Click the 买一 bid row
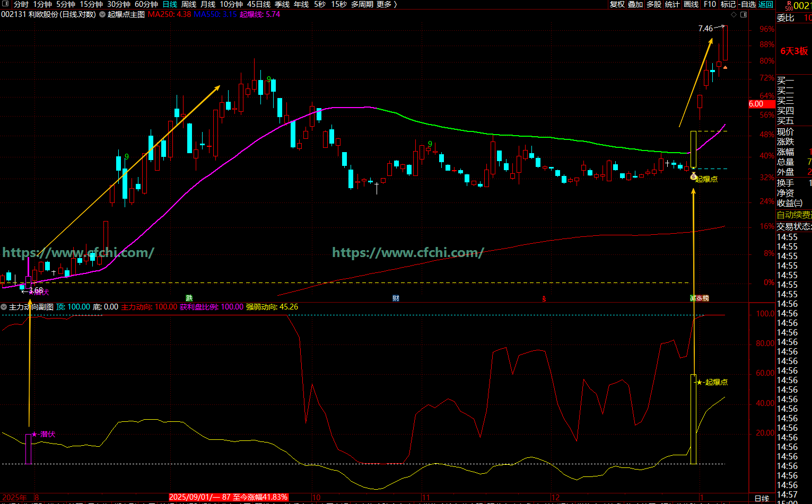This screenshot has height=504, width=812. [794, 81]
